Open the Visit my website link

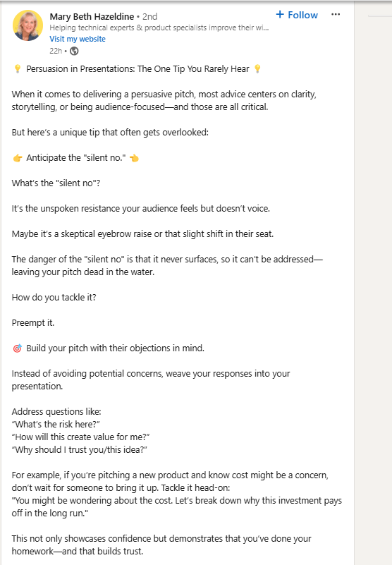[x=78, y=39]
